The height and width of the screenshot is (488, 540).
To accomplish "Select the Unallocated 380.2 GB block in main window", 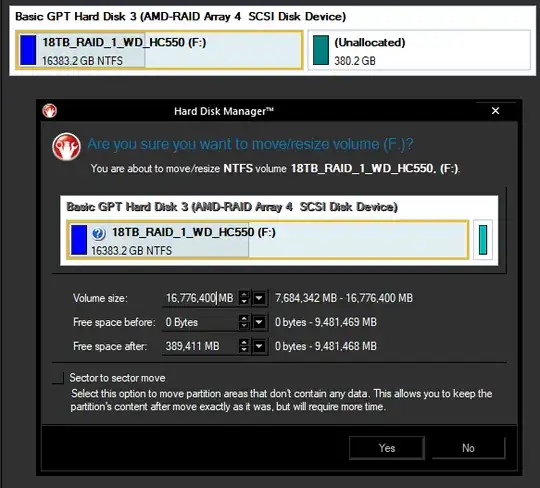I will pyautogui.click(x=419, y=50).
